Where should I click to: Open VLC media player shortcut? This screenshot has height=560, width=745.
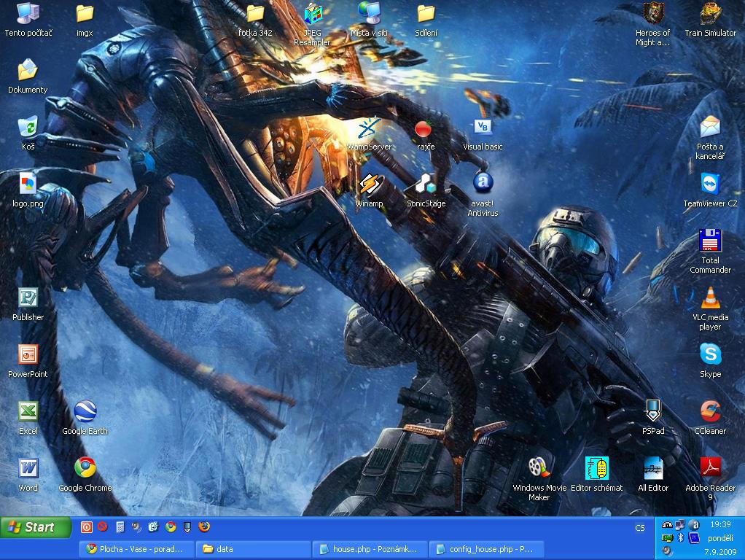tap(710, 308)
